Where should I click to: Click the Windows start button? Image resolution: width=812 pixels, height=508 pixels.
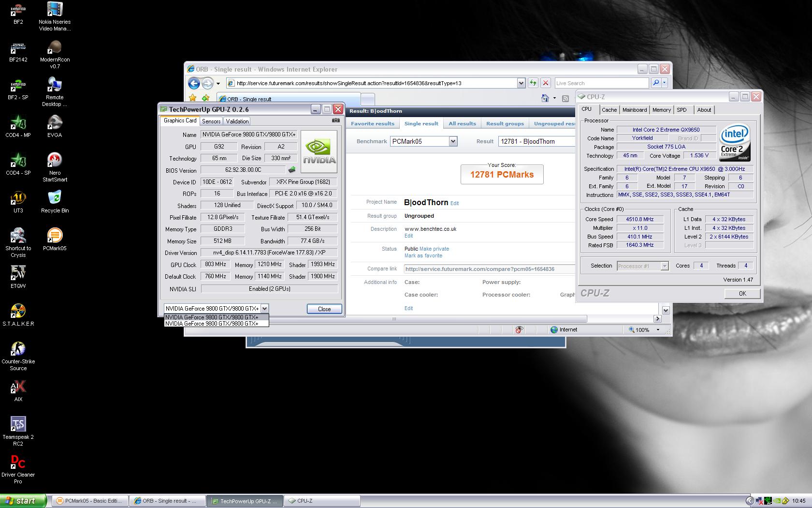pos(23,501)
